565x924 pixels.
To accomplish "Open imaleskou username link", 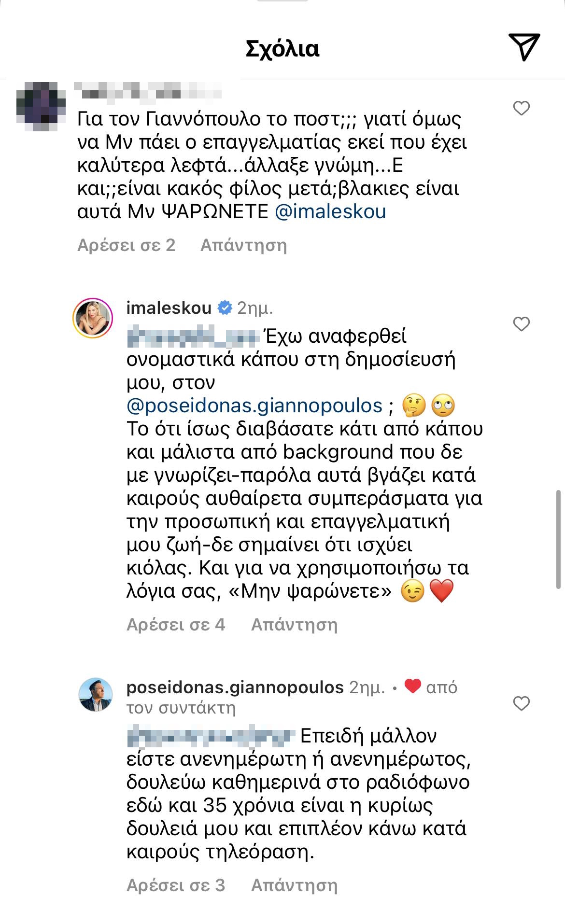I will (x=169, y=308).
